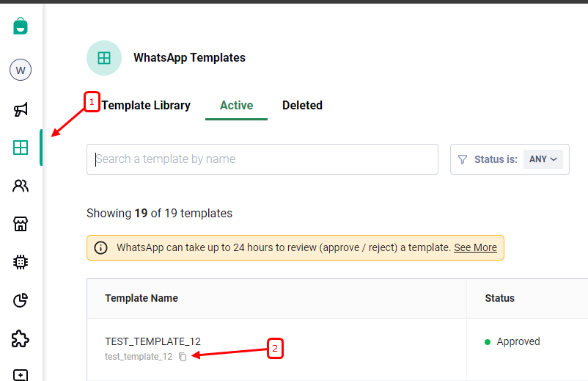Copy the test_template_12 name
This screenshot has width=588, height=381.
(x=183, y=357)
